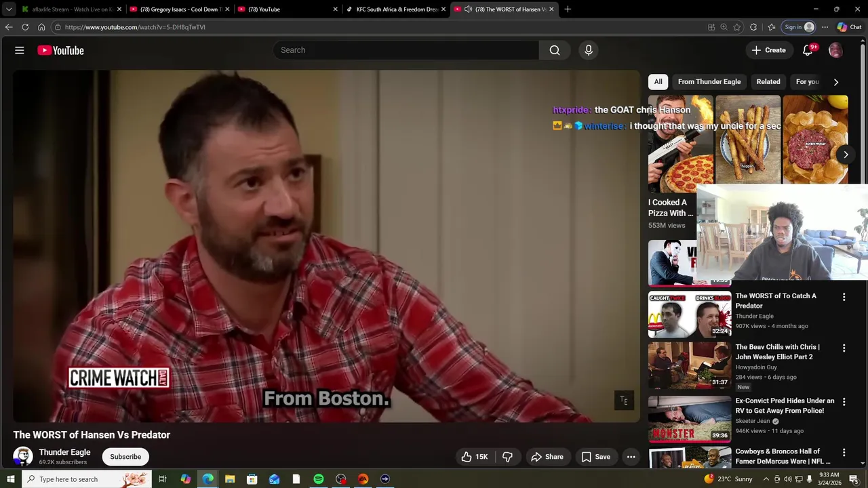
Task: Open I Cooked A Pizza short thumbnail
Action: coord(680,144)
